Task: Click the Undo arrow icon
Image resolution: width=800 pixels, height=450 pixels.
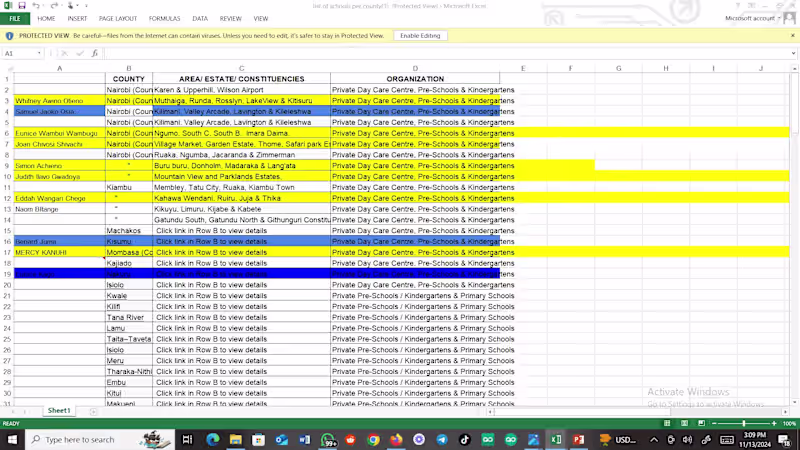Action: 36,6
